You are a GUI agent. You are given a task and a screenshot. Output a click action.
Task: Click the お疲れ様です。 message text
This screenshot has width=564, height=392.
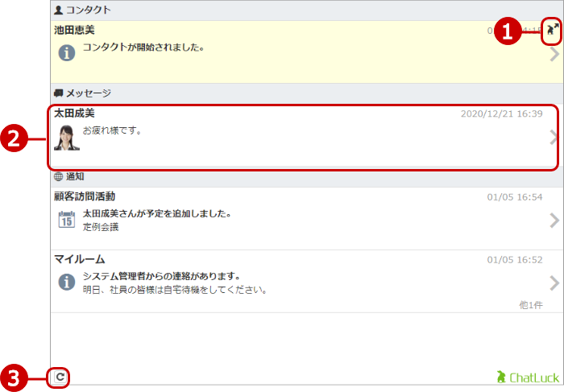point(112,130)
